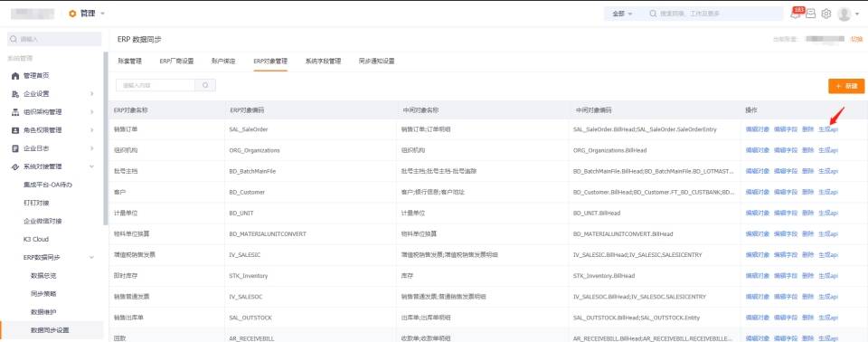868x342 pixels.
Task: Click the AR_RECEIVEBILL code cell
Action: pyautogui.click(x=251, y=338)
